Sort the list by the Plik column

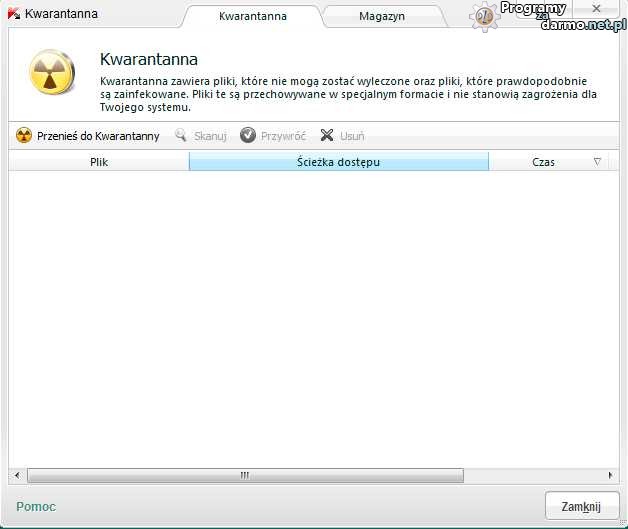(99, 161)
